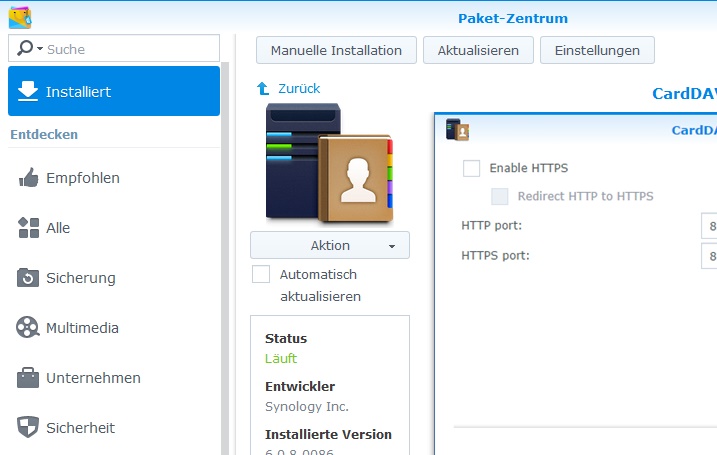Go back via the Zurück link
The image size is (717, 455).
[x=299, y=88]
